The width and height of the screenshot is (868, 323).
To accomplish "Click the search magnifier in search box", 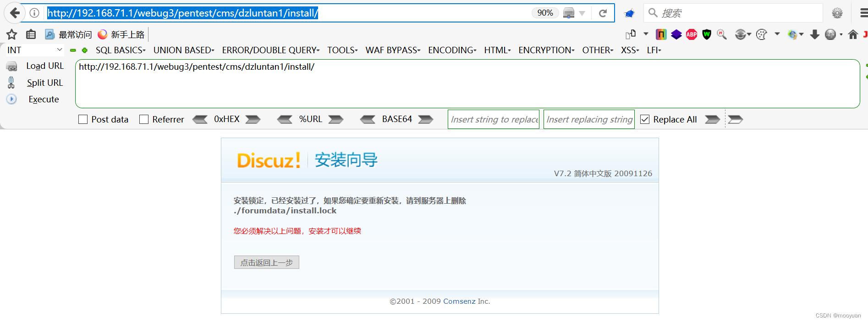I will click(x=653, y=13).
